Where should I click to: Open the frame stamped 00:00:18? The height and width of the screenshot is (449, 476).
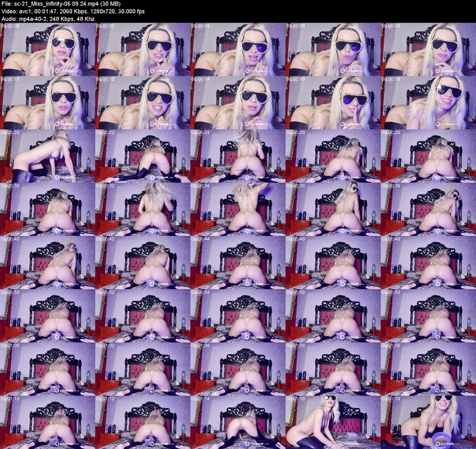click(x=428, y=103)
